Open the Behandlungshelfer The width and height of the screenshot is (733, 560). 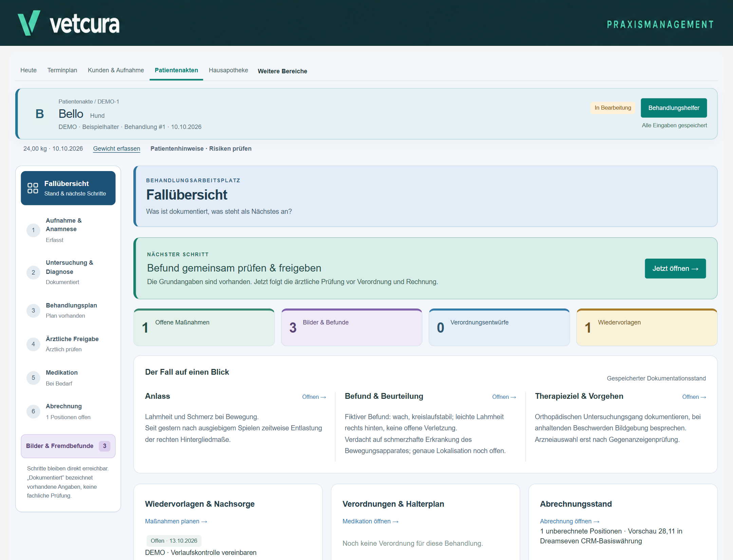(674, 108)
